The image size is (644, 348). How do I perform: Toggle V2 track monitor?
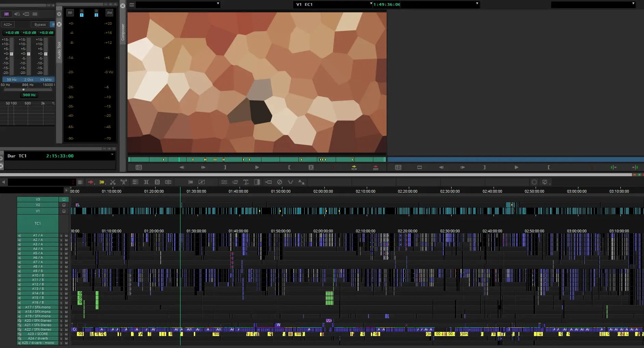[x=64, y=205]
